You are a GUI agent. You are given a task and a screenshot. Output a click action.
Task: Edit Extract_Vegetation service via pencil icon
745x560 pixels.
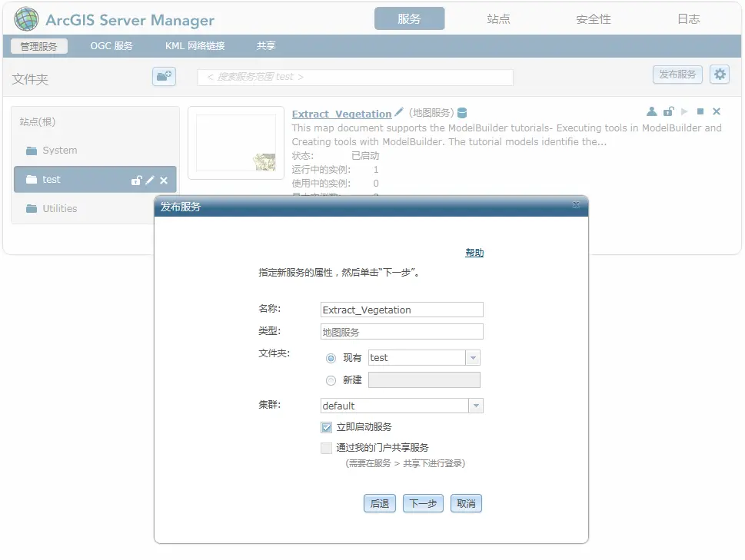(398, 112)
